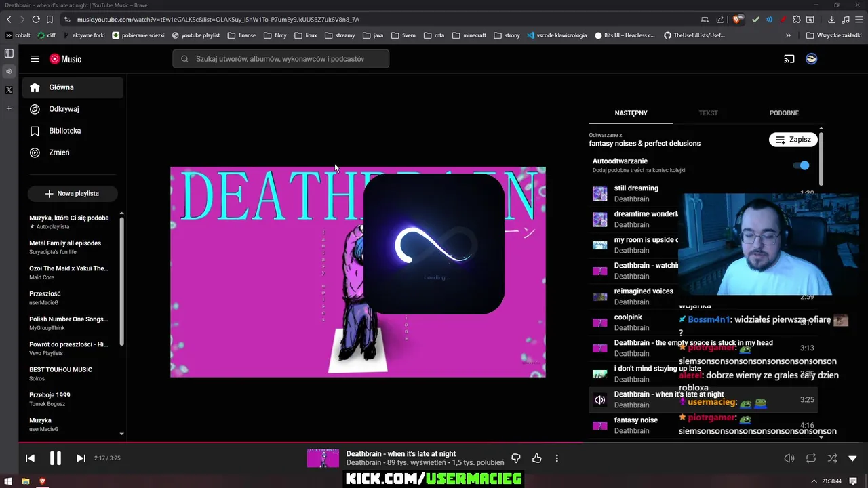Click the sidebar playlist list scroll down arrow
The width and height of the screenshot is (868, 488).
click(x=121, y=434)
